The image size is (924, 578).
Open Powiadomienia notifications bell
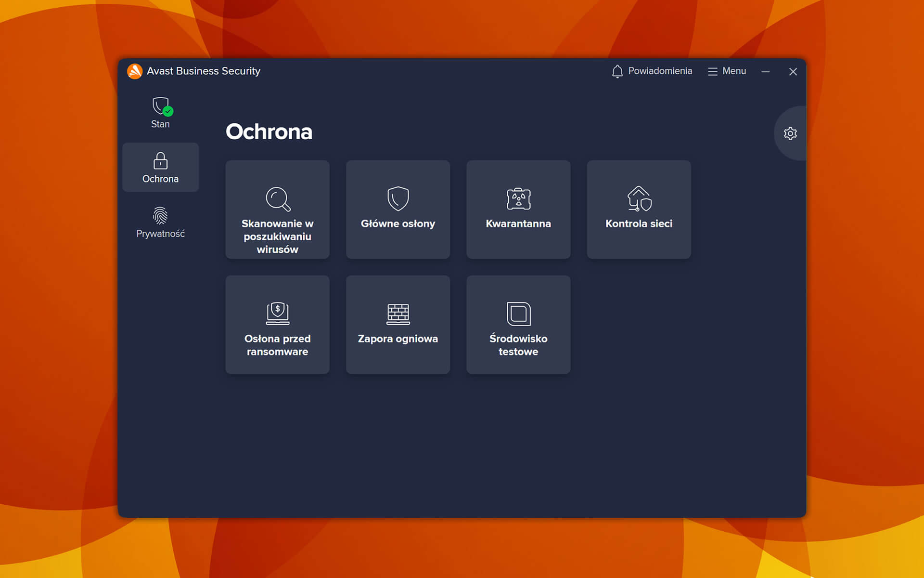pyautogui.click(x=652, y=71)
